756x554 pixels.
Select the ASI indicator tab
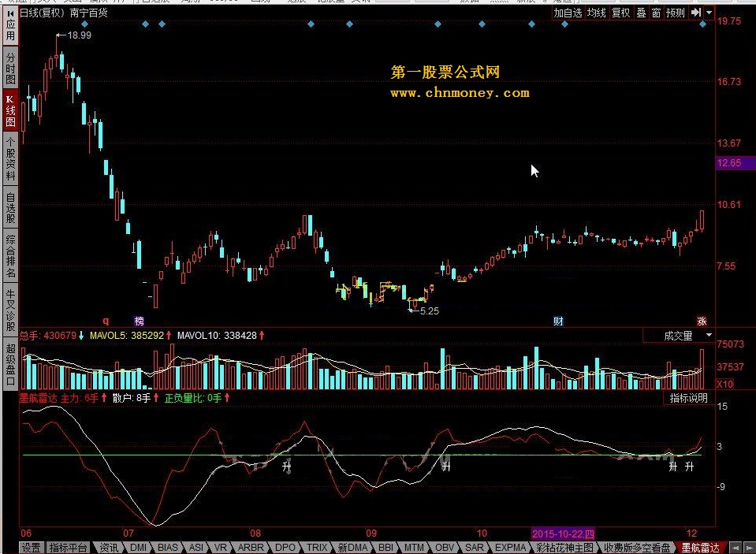tap(196, 548)
